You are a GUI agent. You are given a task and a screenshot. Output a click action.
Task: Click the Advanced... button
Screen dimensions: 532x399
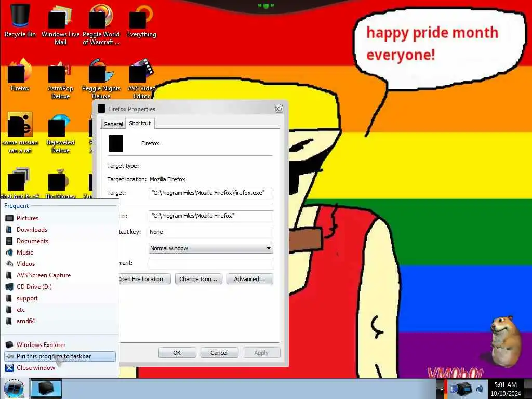pos(250,279)
